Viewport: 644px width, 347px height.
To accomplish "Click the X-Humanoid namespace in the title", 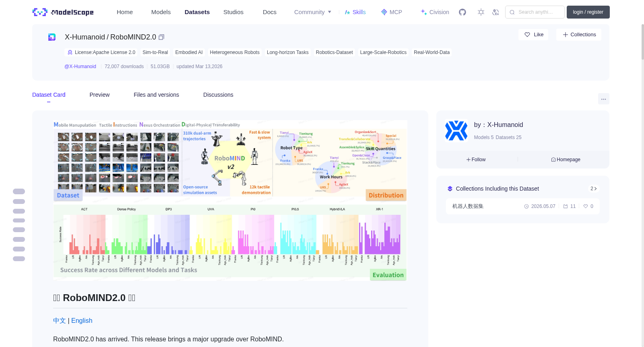I will [x=85, y=37].
